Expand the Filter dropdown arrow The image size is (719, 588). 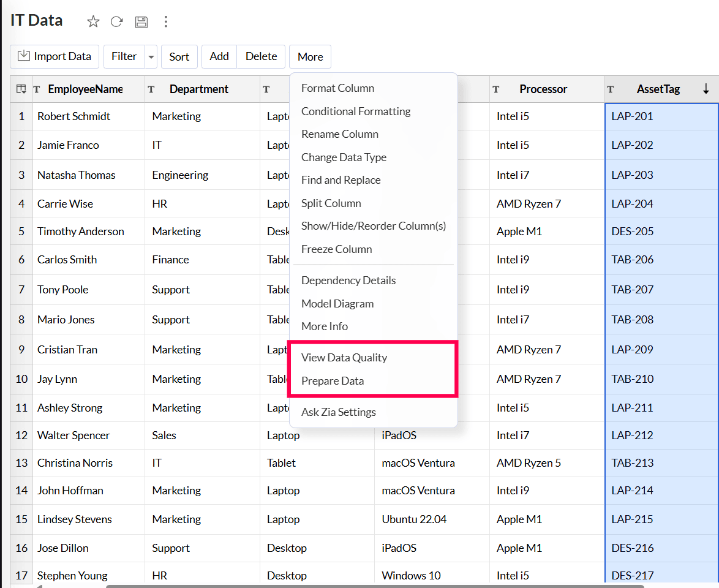tap(151, 57)
